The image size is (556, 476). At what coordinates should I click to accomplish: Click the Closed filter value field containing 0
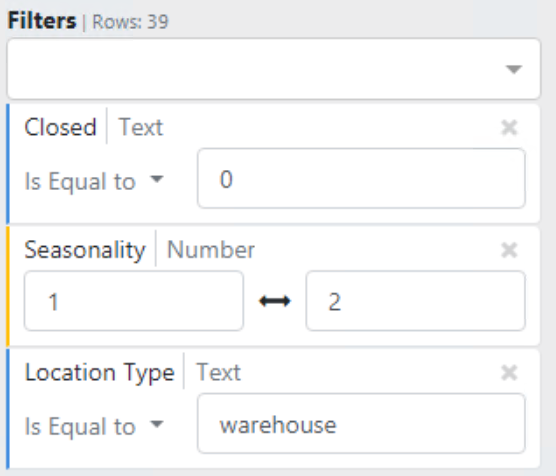361,178
